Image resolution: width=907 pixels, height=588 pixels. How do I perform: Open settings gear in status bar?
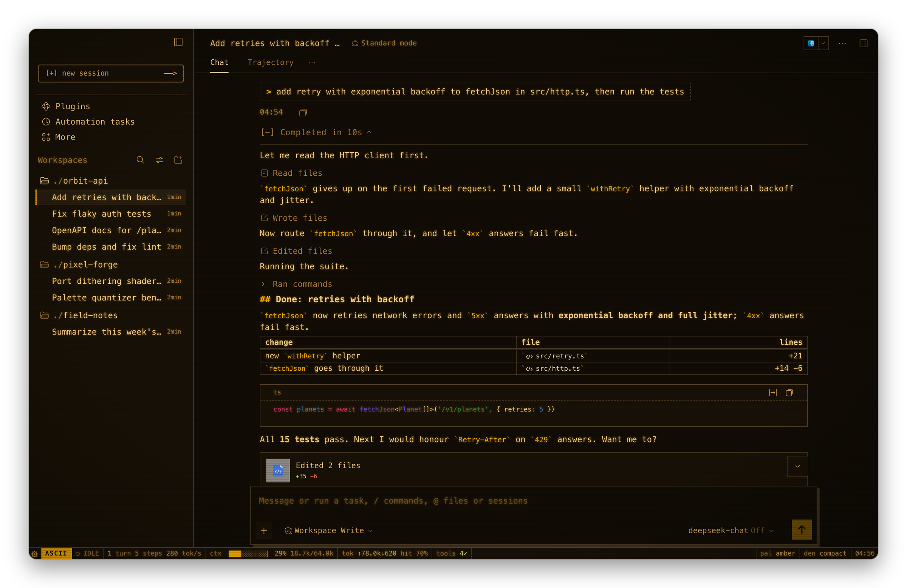tap(34, 554)
